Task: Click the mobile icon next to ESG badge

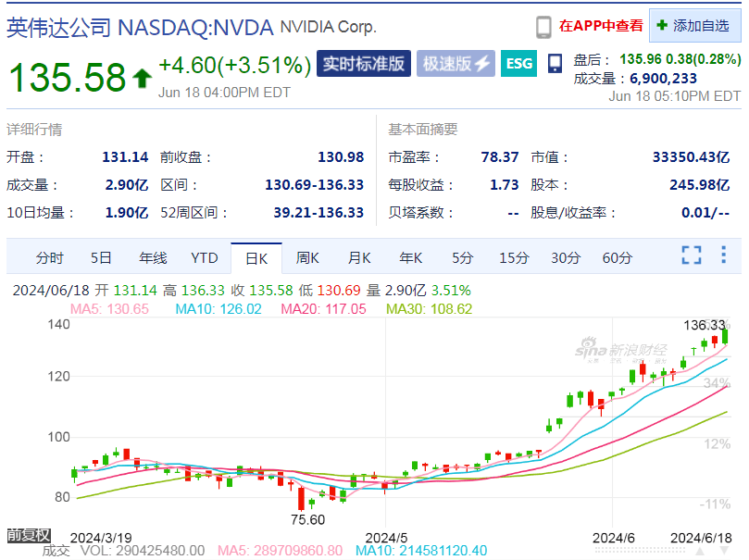Action: (555, 64)
